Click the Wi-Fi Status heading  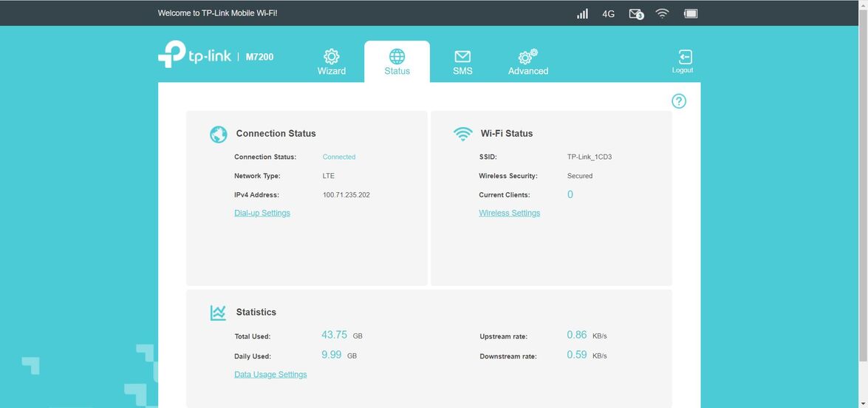(x=507, y=134)
